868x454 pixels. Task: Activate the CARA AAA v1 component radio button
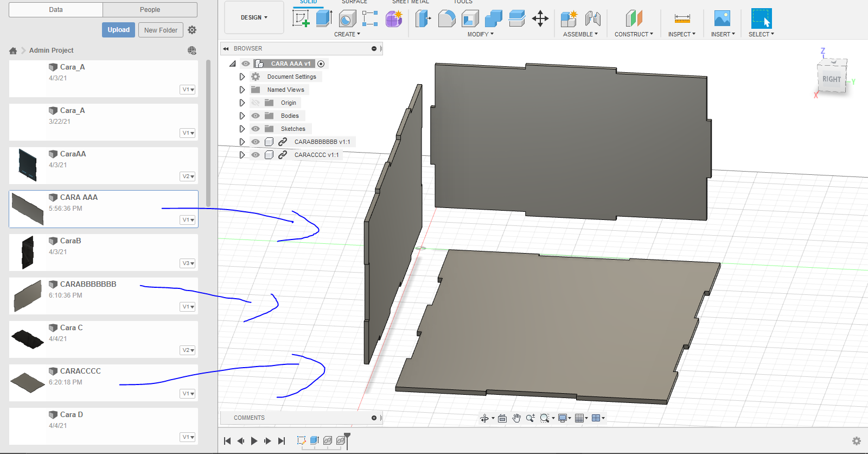[321, 64]
